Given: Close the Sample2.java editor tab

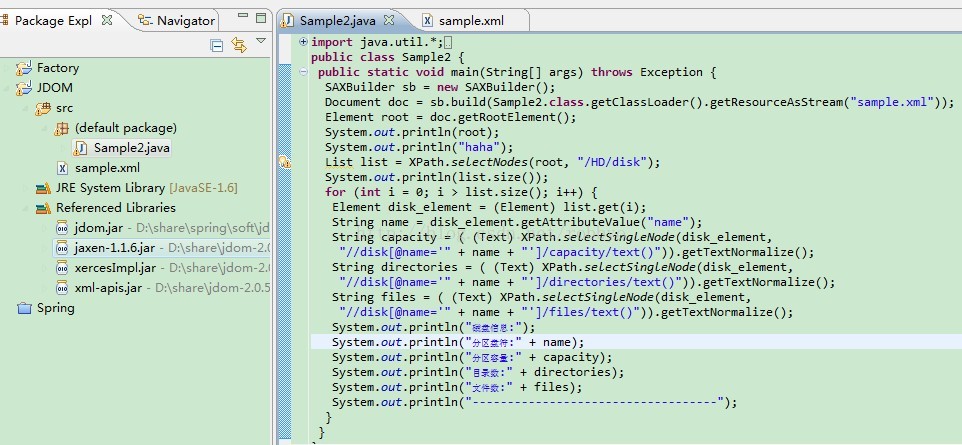Looking at the screenshot, I should [388, 20].
